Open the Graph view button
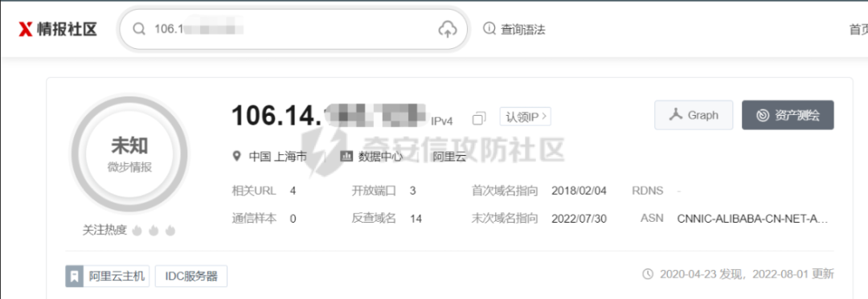This screenshot has width=868, height=299. tap(694, 115)
